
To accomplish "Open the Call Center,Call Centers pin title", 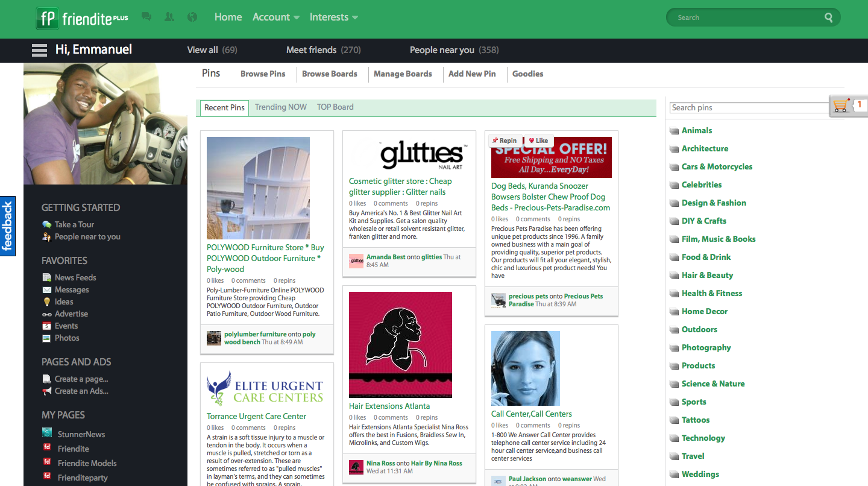I will coord(532,414).
